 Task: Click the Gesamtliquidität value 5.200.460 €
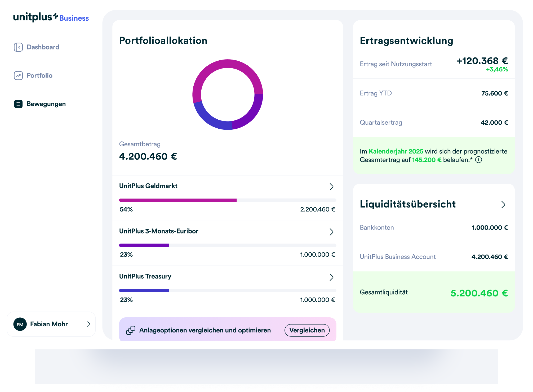[x=479, y=293]
